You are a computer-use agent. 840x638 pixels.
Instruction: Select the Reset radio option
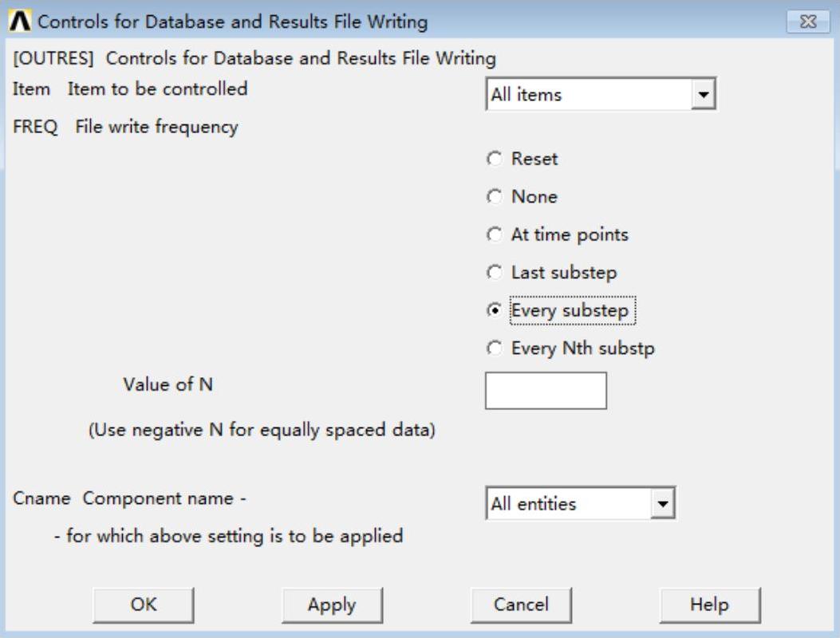495,159
